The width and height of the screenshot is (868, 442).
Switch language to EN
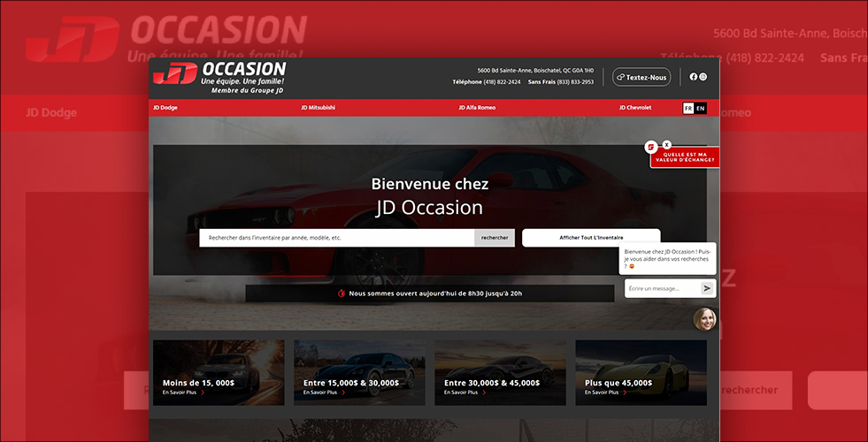[700, 109]
